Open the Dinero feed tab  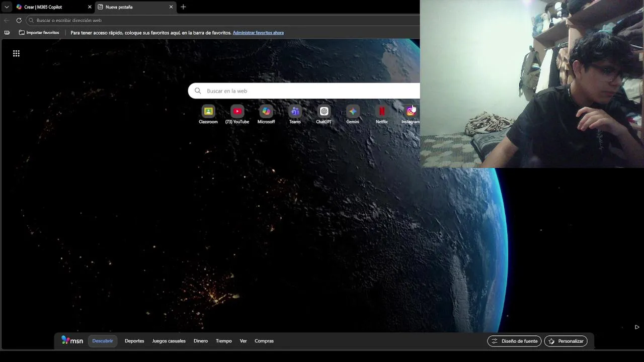(201, 341)
